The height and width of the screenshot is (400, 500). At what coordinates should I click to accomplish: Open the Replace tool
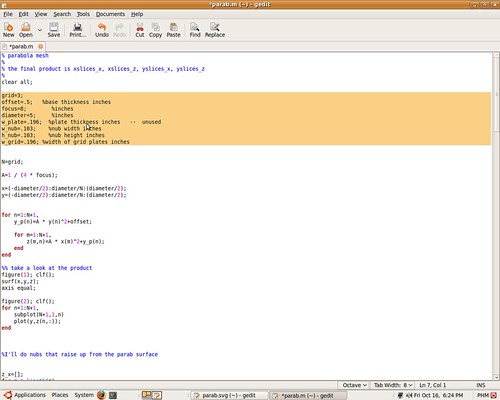[215, 30]
